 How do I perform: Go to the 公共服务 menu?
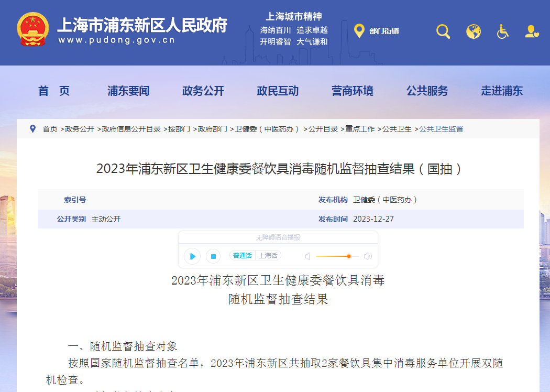(x=427, y=91)
